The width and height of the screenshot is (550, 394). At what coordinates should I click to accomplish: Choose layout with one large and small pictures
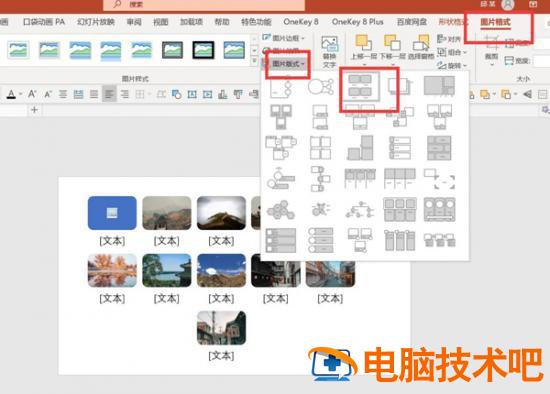pyautogui.click(x=439, y=86)
